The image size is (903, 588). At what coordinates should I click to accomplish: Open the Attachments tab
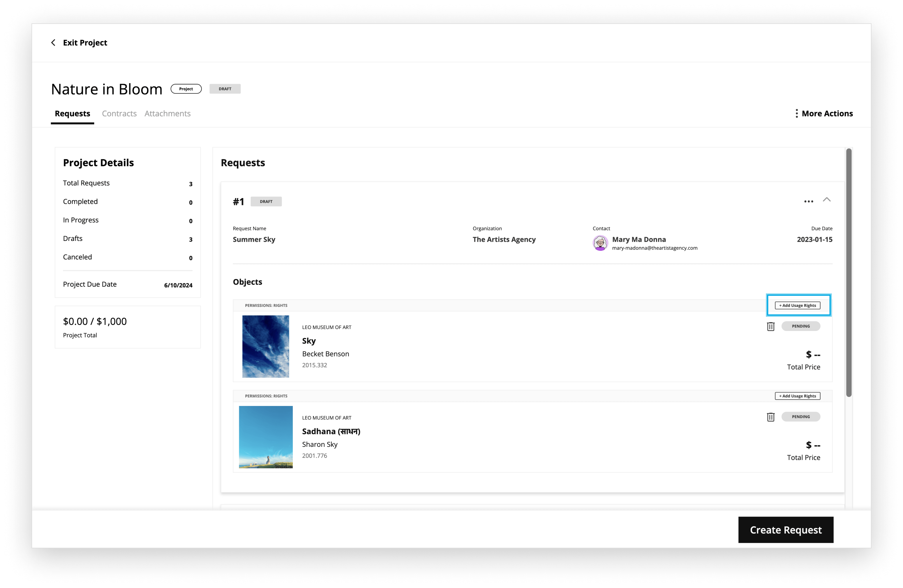pyautogui.click(x=167, y=113)
